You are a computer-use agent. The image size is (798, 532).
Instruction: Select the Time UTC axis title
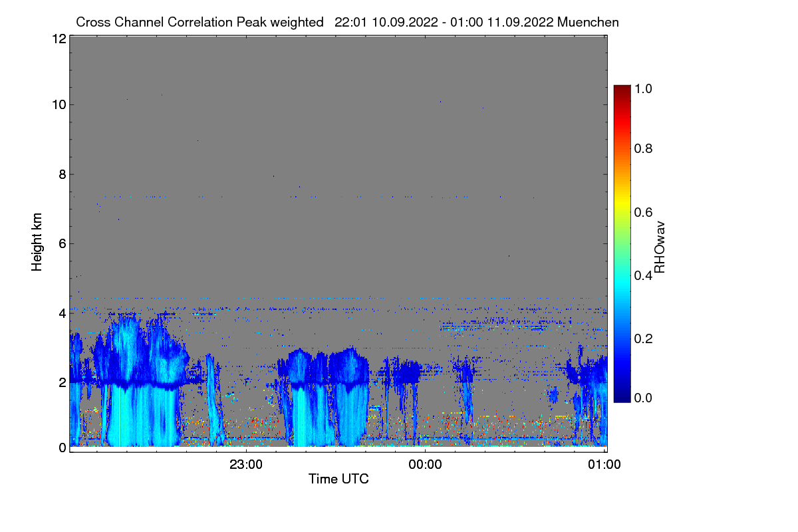pos(338,479)
